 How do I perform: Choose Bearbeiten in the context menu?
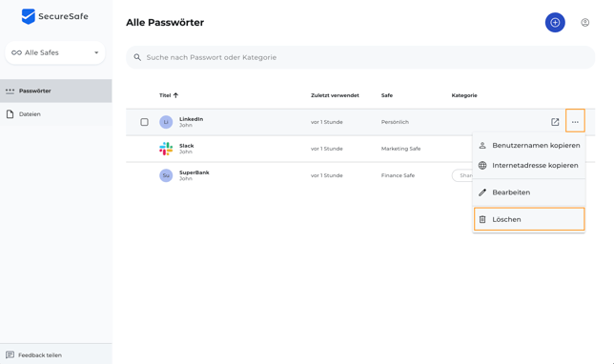529,192
